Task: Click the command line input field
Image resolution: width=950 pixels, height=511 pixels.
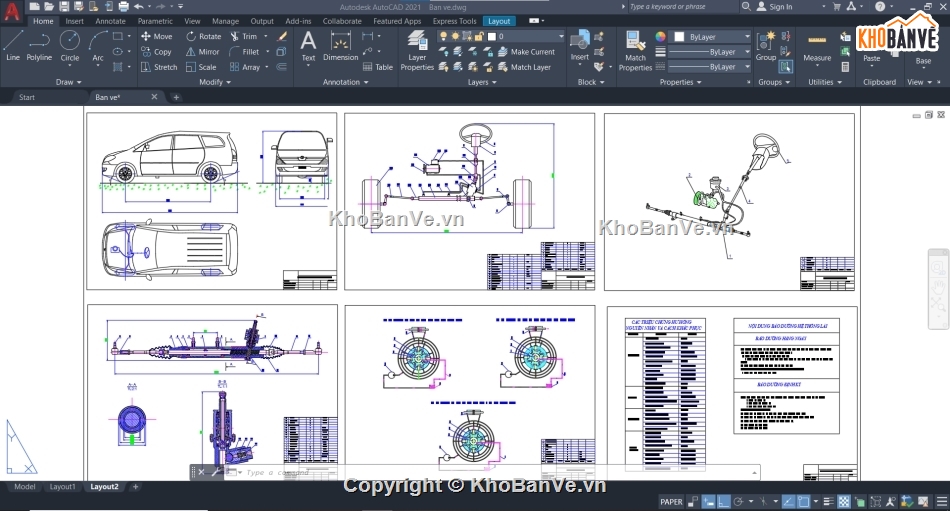Action: [494, 472]
